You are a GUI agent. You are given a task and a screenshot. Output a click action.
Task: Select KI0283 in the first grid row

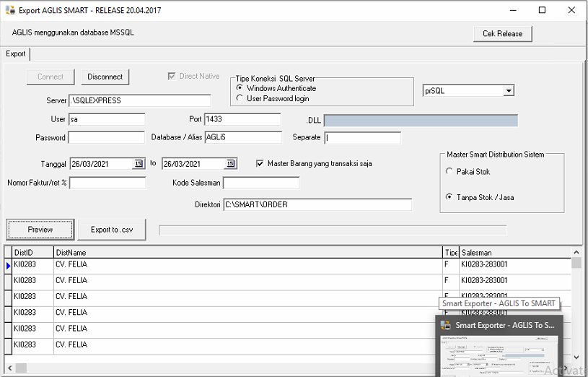pyautogui.click(x=25, y=264)
